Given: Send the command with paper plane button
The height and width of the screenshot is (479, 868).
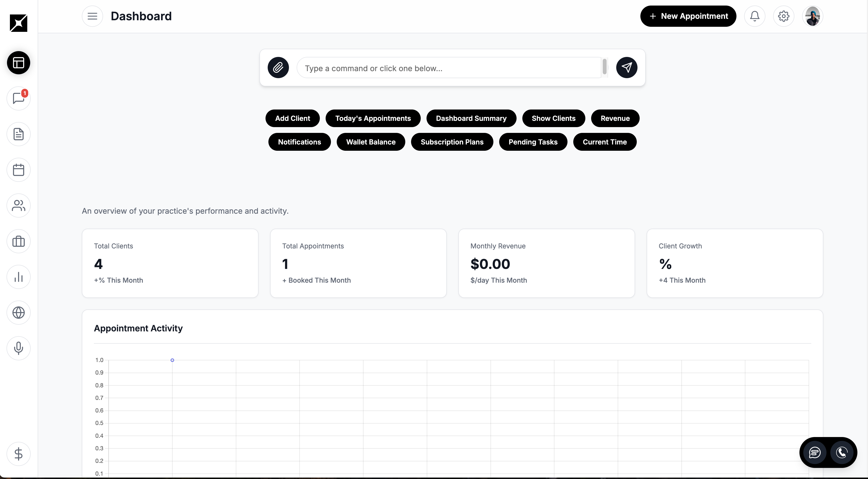Looking at the screenshot, I should [x=626, y=68].
